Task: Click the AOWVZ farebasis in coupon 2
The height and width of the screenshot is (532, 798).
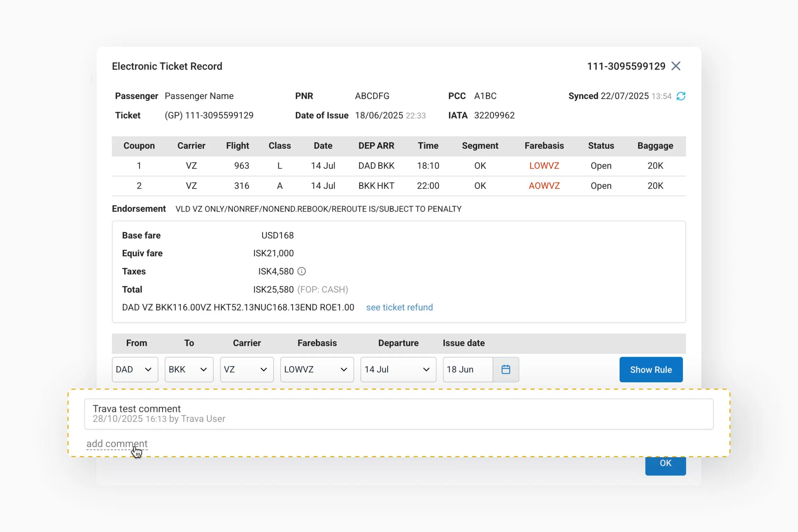Action: 544,186
